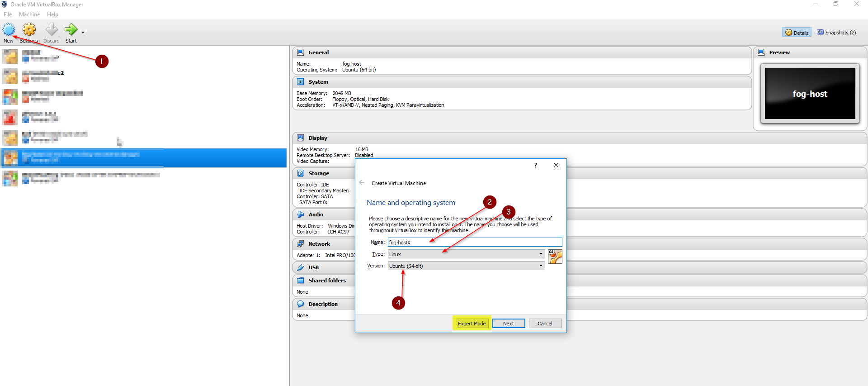Click the New virtual machine toolbar icon

tap(9, 30)
